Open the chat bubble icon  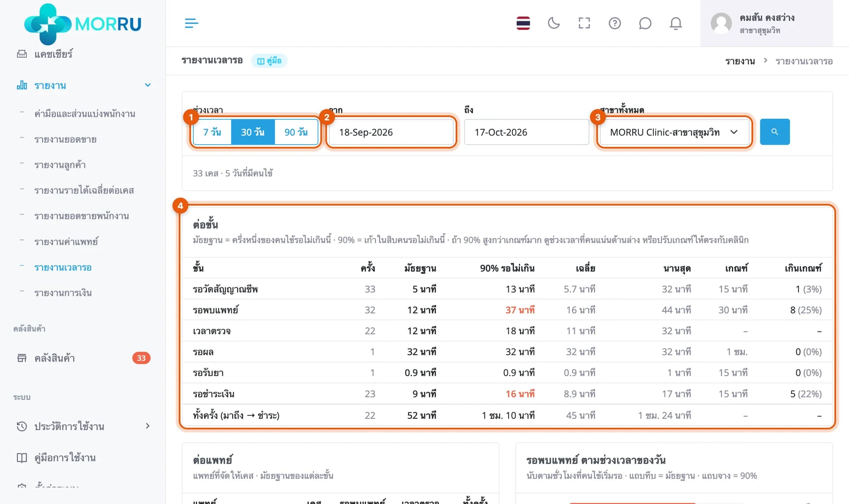(x=645, y=23)
